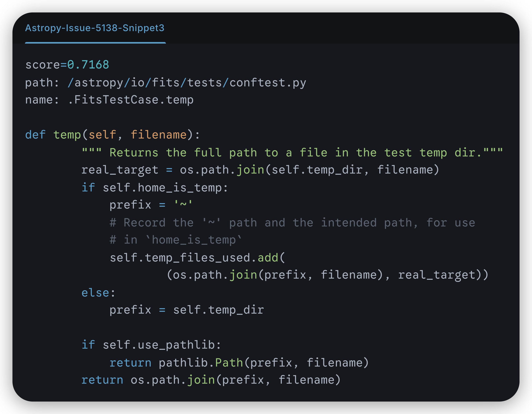This screenshot has width=532, height=414.
Task: Click the '~' string literal
Action: pyautogui.click(x=183, y=204)
